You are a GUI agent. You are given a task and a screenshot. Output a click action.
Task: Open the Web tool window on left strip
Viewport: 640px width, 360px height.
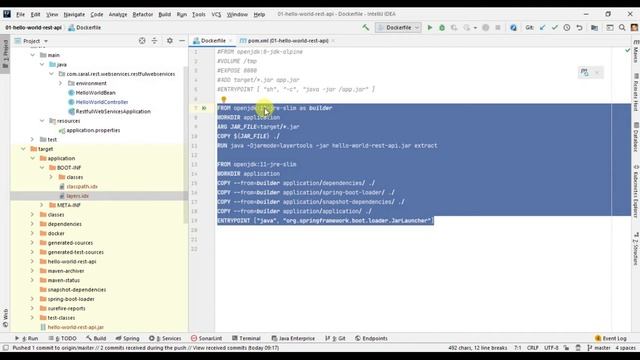coord(5,318)
